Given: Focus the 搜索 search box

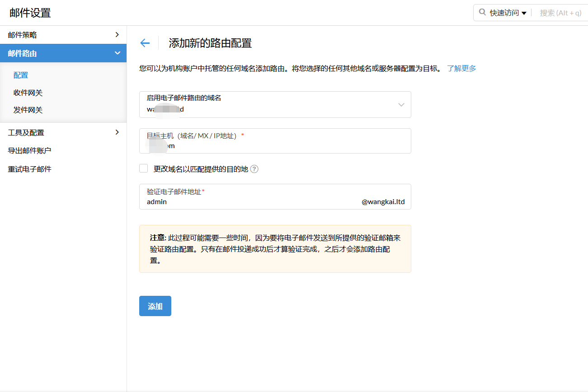Looking at the screenshot, I should click(x=560, y=13).
